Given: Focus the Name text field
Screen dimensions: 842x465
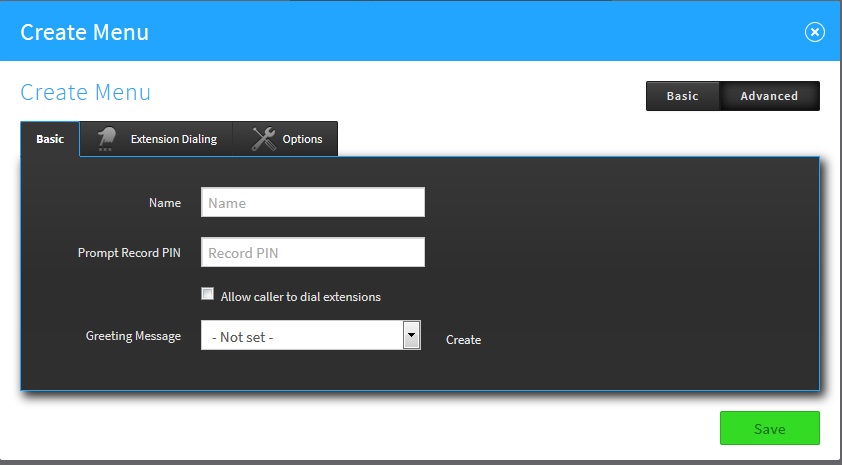Looking at the screenshot, I should [312, 203].
